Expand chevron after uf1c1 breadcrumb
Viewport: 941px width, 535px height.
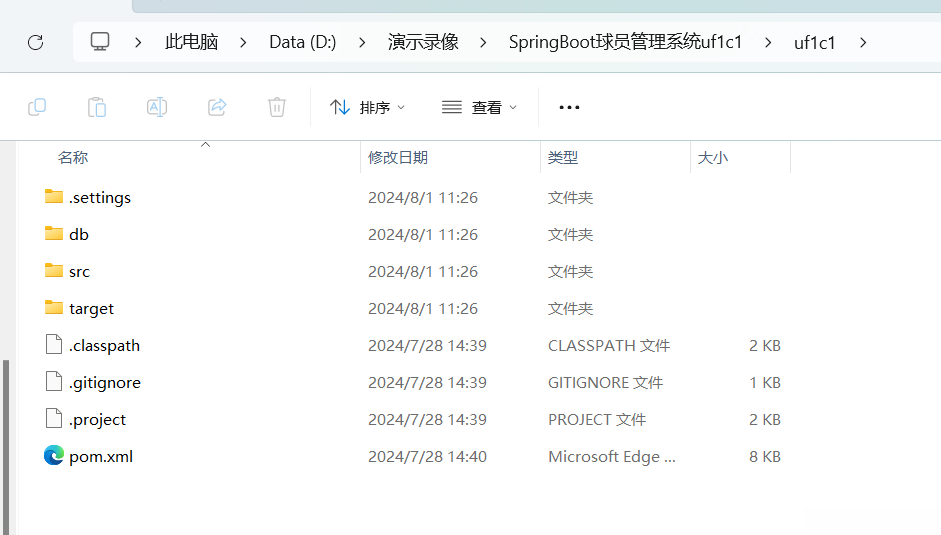point(863,42)
